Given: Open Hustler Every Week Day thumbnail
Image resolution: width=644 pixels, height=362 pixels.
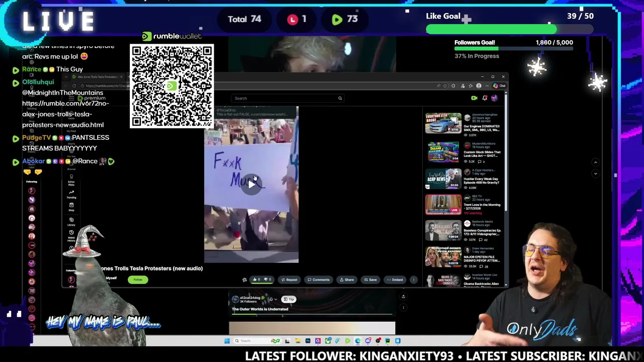Looking at the screenshot, I should tap(443, 178).
